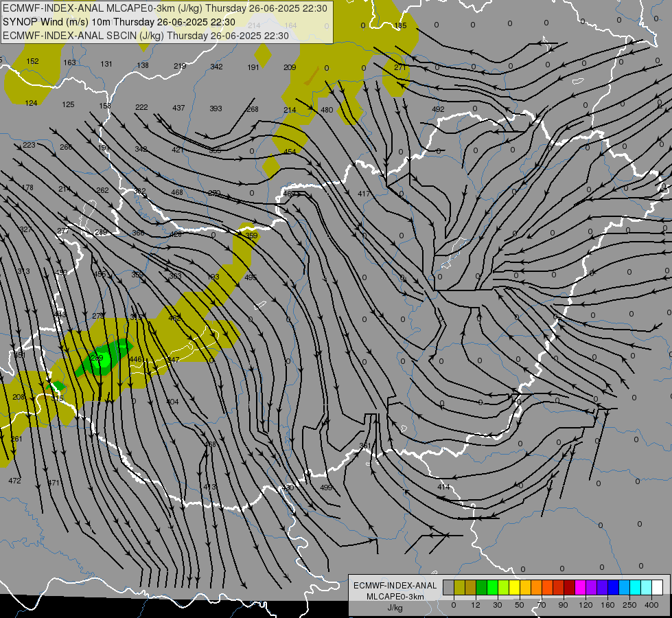This screenshot has height=618, width=672.
Task: Click the map value 261
Action: (16, 439)
